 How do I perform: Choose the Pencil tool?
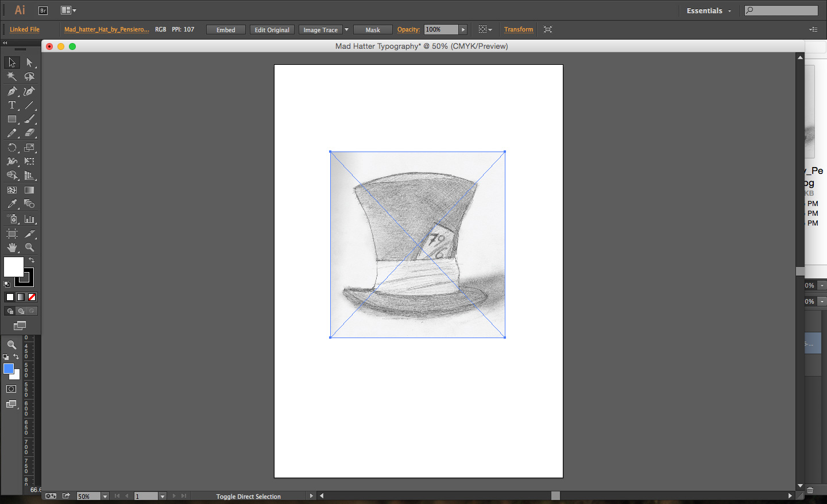click(x=12, y=133)
